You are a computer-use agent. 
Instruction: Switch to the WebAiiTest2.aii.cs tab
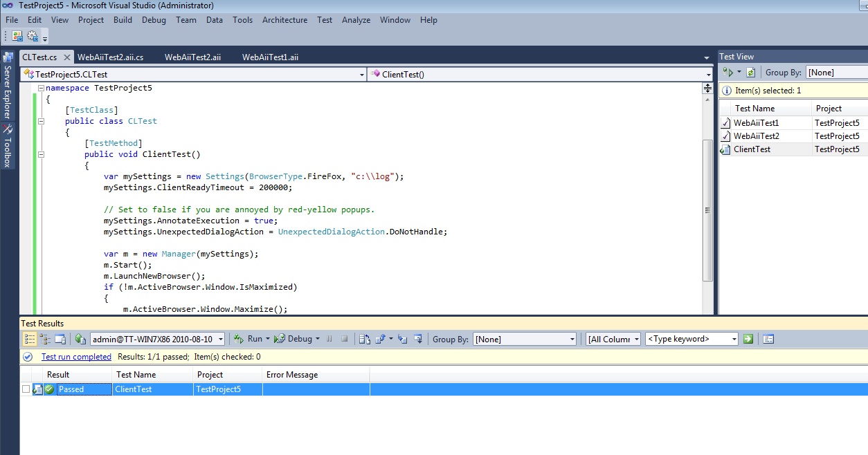click(x=111, y=57)
